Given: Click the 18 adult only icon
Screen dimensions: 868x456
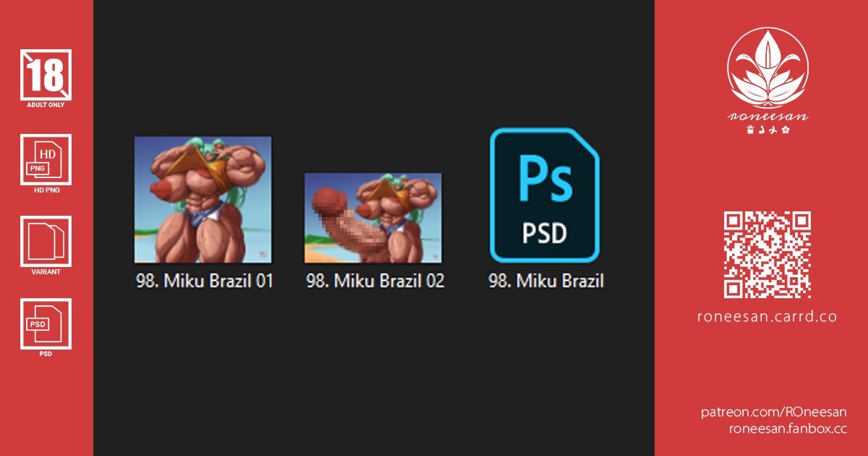Looking at the screenshot, I should 46,74.
